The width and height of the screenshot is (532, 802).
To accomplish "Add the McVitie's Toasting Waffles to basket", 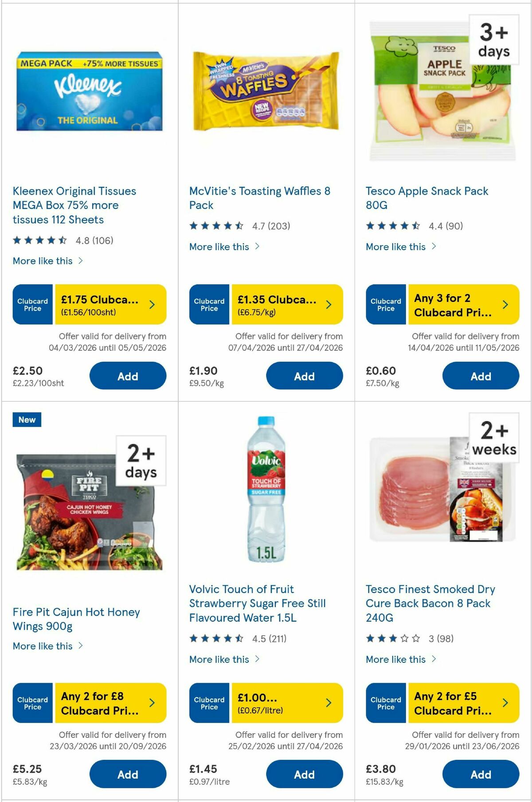I will pyautogui.click(x=304, y=376).
